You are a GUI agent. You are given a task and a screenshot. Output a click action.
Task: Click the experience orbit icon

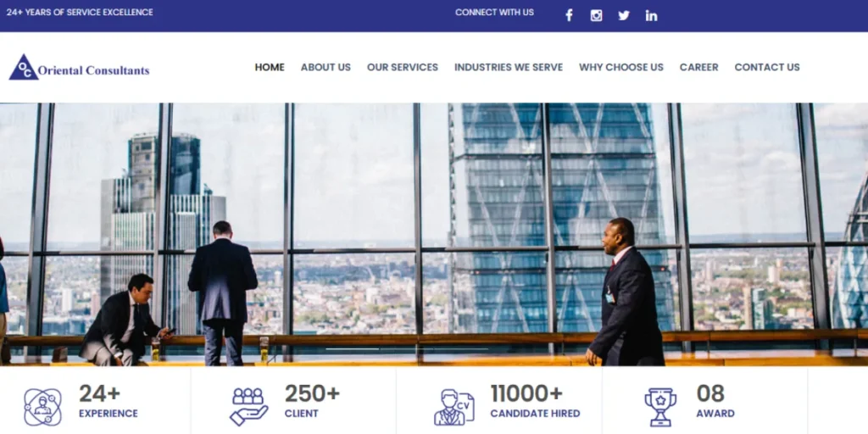[42, 407]
